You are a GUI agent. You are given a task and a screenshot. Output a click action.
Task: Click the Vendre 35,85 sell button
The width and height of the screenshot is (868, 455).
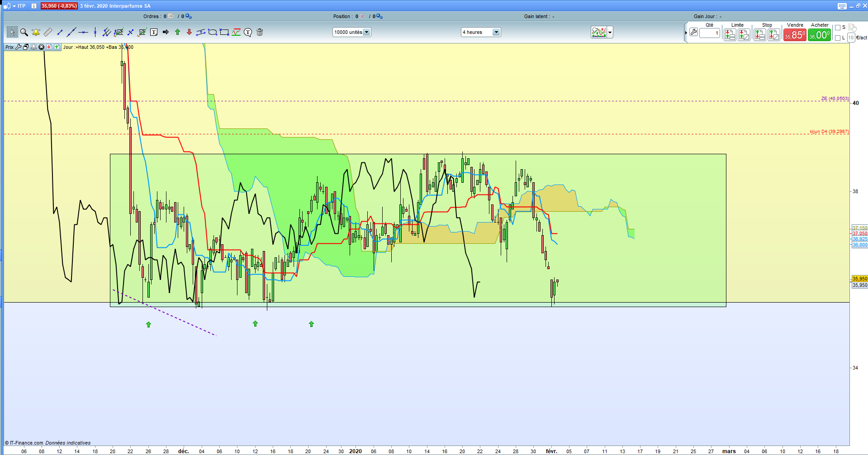795,35
